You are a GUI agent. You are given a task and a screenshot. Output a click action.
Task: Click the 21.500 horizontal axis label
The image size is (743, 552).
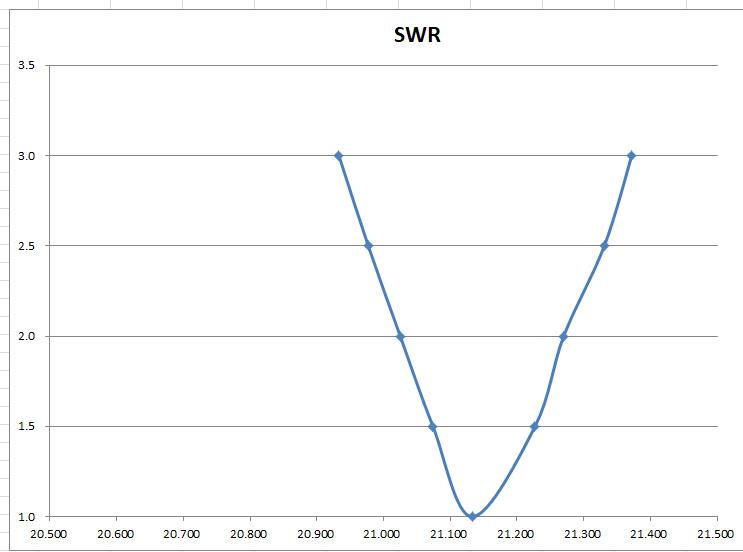pos(717,535)
